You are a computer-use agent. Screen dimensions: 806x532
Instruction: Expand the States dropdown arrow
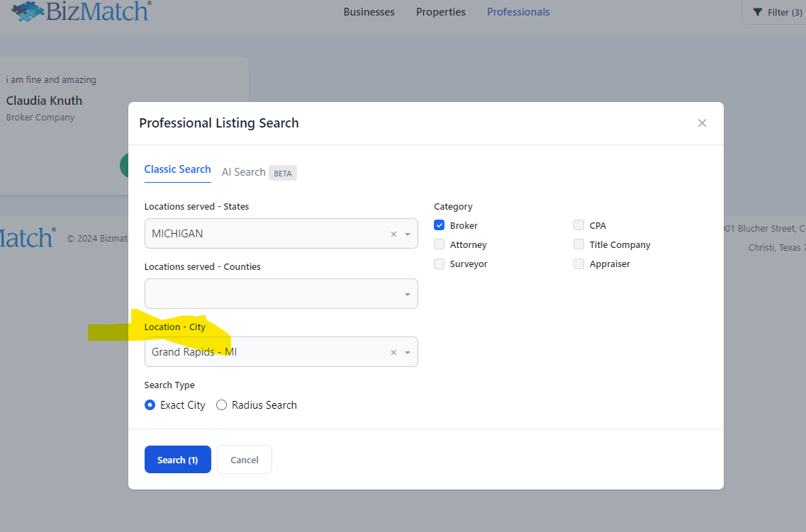coord(408,234)
